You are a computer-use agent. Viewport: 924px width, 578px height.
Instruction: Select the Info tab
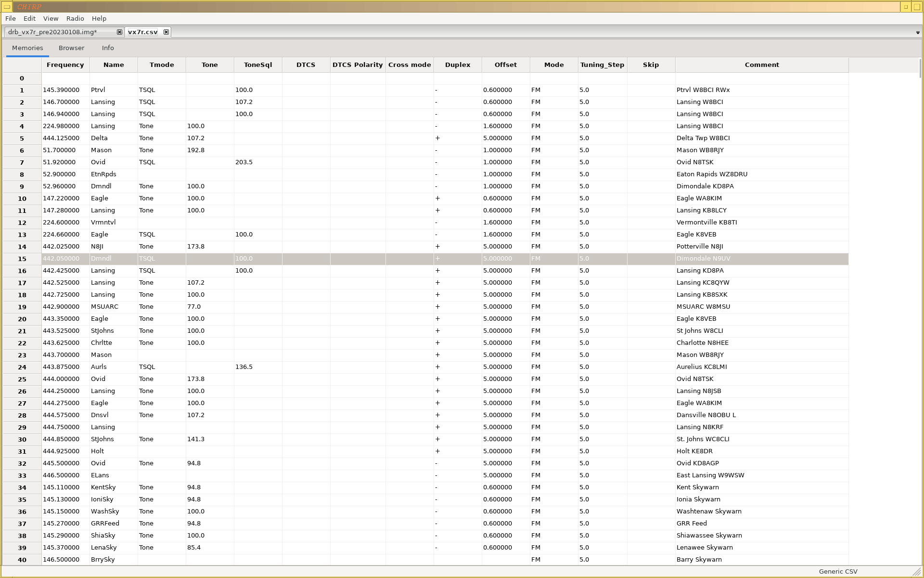coord(108,48)
